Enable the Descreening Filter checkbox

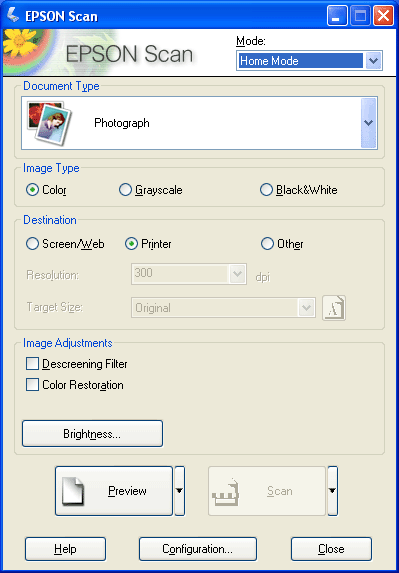[x=33, y=364]
